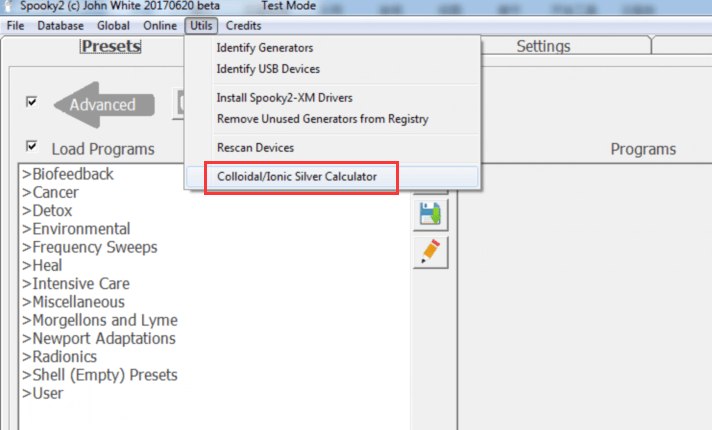712x430 pixels.
Task: Toggle the checkbox next to Advanced arrow
Action: click(x=32, y=102)
